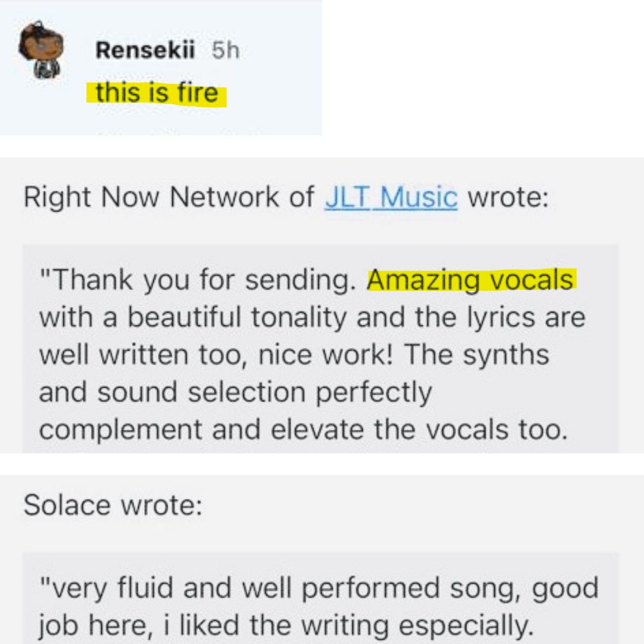The width and height of the screenshot is (644, 644).
Task: Click 'Thank you for sending.' in the quote
Action: [197, 280]
